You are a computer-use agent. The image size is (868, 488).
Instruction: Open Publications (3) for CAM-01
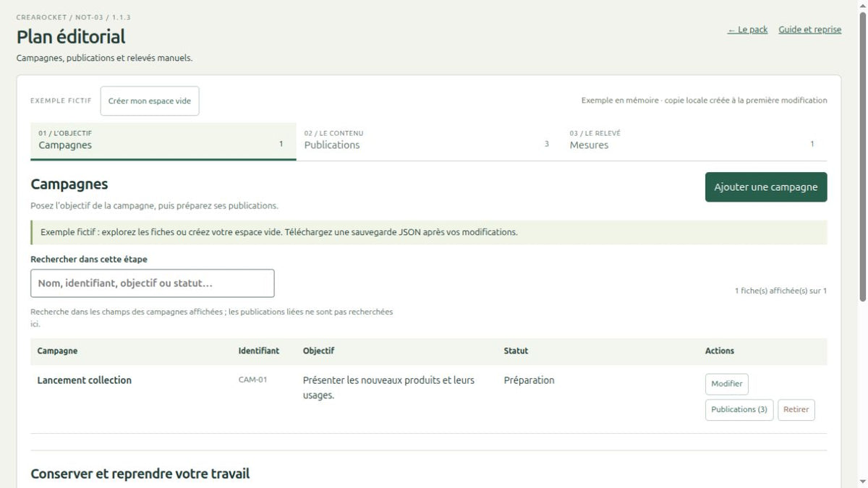pos(739,410)
